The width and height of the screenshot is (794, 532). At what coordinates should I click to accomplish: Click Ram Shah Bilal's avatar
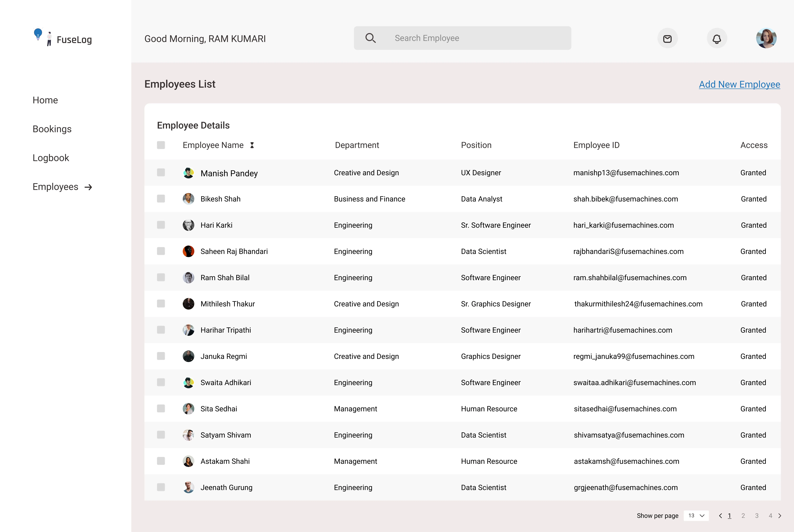tap(189, 278)
